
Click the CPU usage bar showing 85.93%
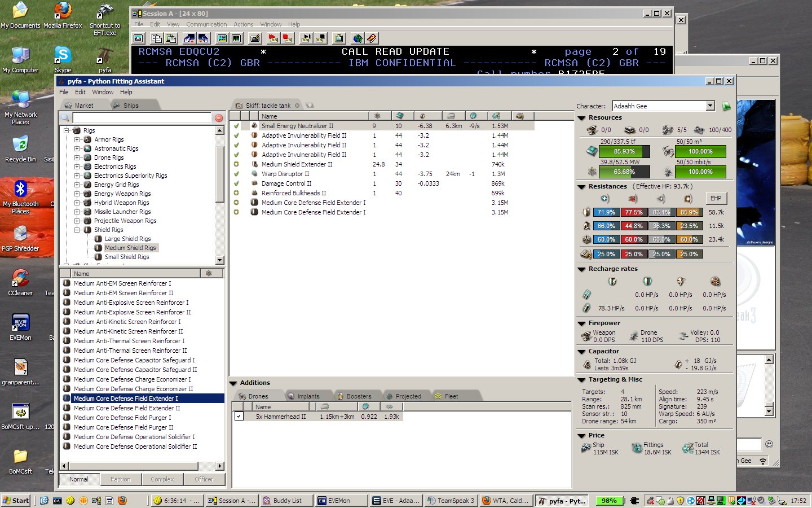(624, 151)
